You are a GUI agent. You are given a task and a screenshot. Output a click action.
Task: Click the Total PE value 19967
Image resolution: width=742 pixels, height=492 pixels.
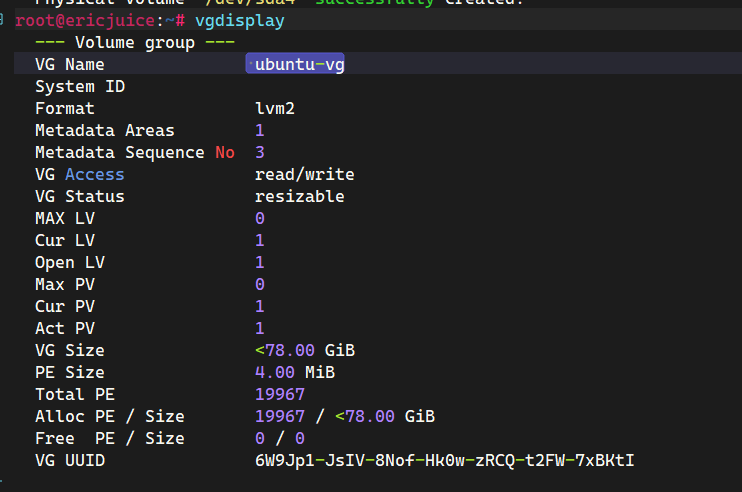click(x=279, y=394)
